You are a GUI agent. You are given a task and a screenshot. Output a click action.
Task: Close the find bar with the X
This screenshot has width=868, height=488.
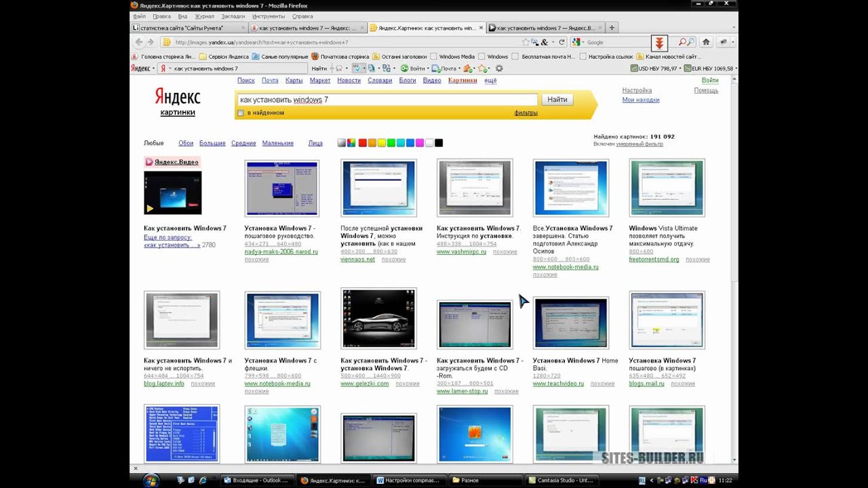(135, 468)
